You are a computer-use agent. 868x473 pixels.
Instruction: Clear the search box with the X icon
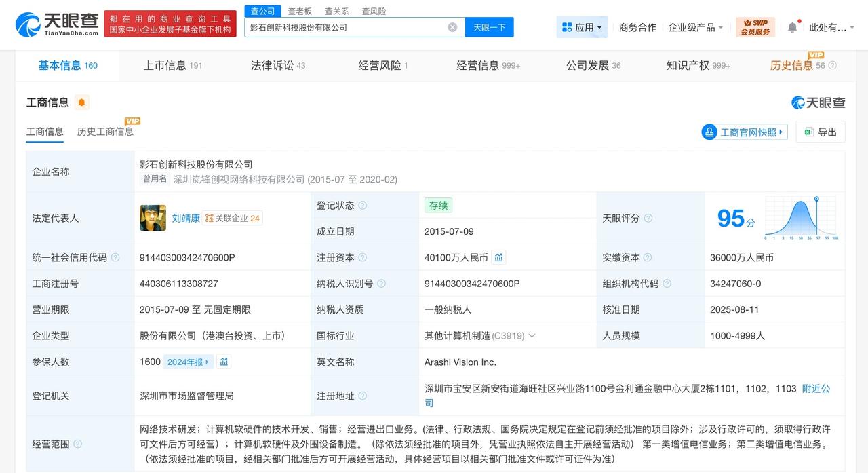(x=452, y=26)
